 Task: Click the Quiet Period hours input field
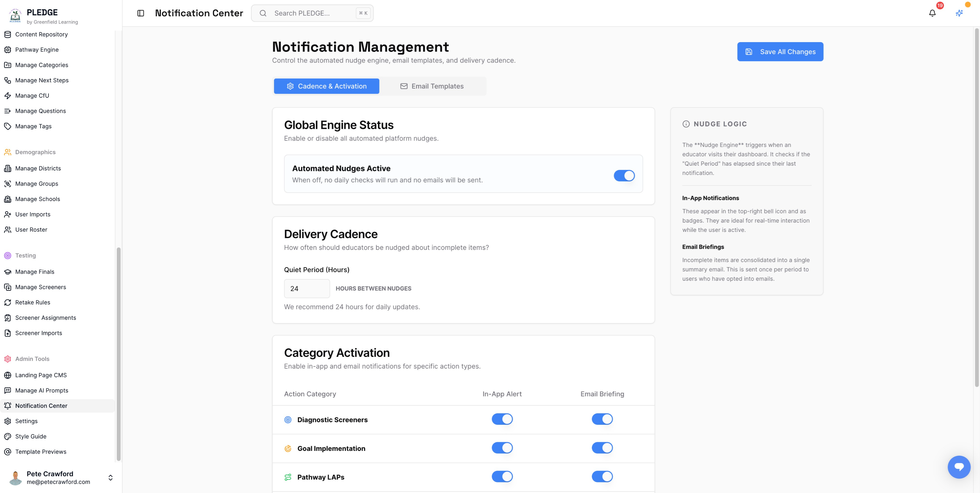(307, 288)
